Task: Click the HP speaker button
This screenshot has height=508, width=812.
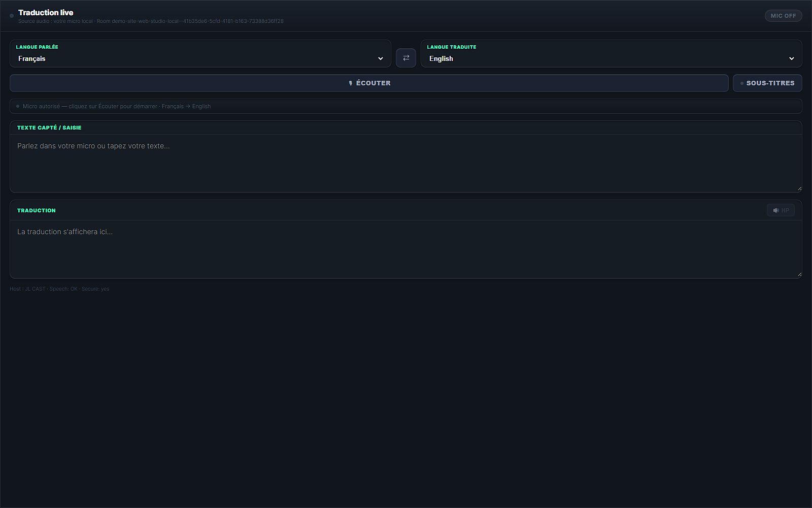Action: [x=781, y=210]
